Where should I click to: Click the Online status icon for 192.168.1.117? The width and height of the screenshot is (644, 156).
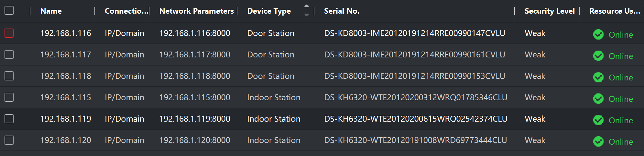[x=598, y=56]
